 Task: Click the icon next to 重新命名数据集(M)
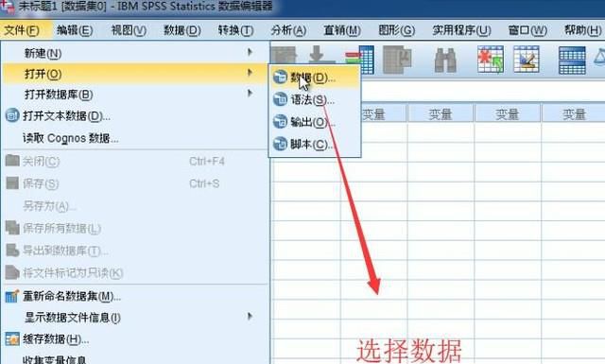tap(12, 296)
